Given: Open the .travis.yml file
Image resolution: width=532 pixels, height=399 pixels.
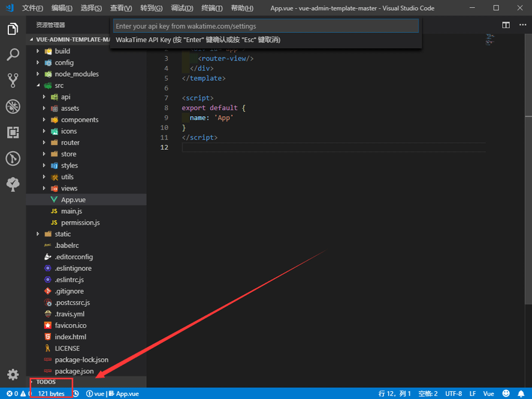Looking at the screenshot, I should 86,314.
